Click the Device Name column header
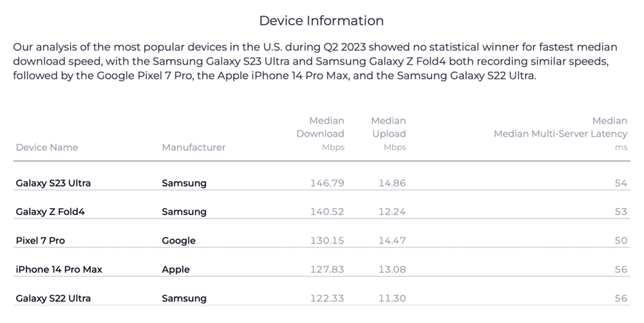This screenshot has height=323, width=644. click(47, 147)
